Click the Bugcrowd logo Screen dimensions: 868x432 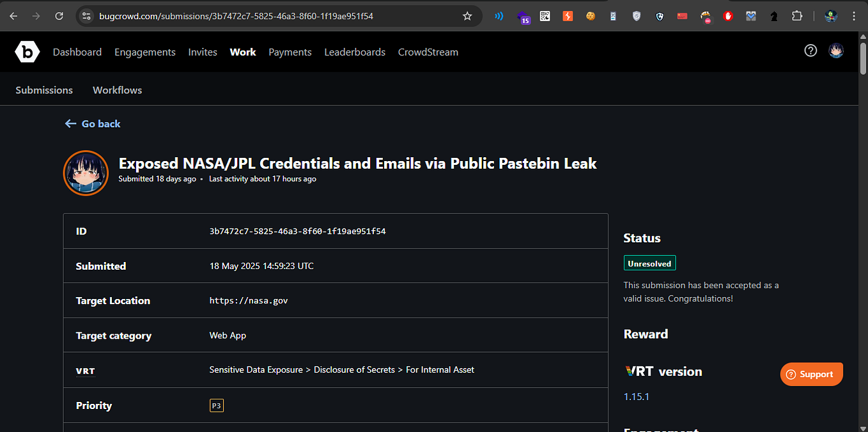(x=27, y=51)
